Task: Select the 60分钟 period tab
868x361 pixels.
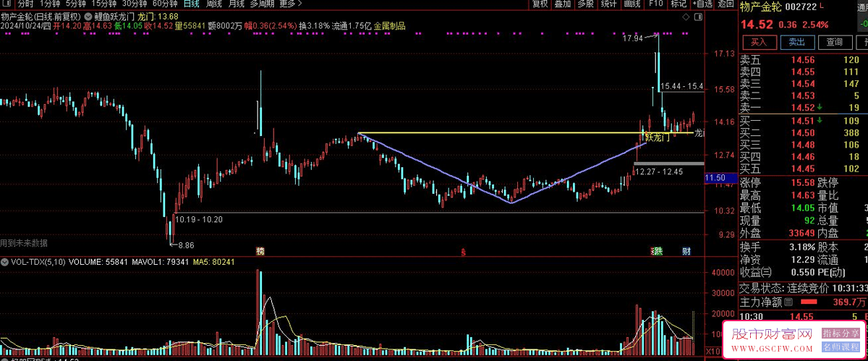Action: 165,4
